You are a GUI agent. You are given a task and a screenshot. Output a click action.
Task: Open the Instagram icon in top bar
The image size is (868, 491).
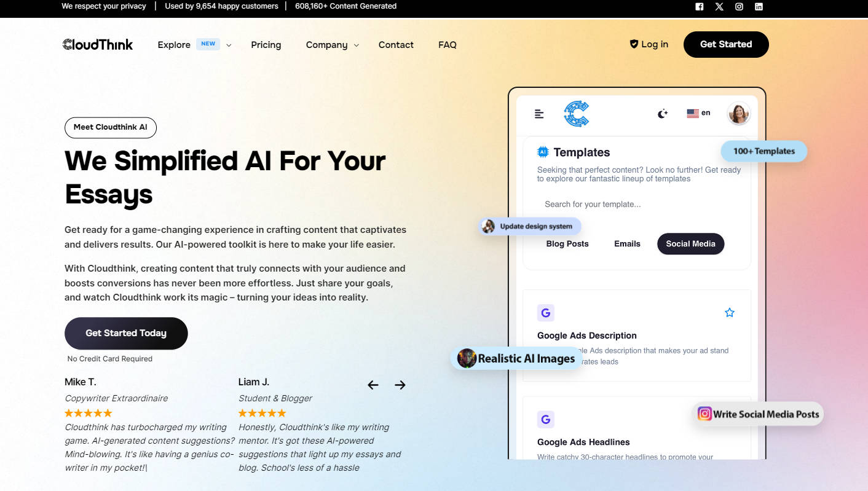tap(739, 7)
